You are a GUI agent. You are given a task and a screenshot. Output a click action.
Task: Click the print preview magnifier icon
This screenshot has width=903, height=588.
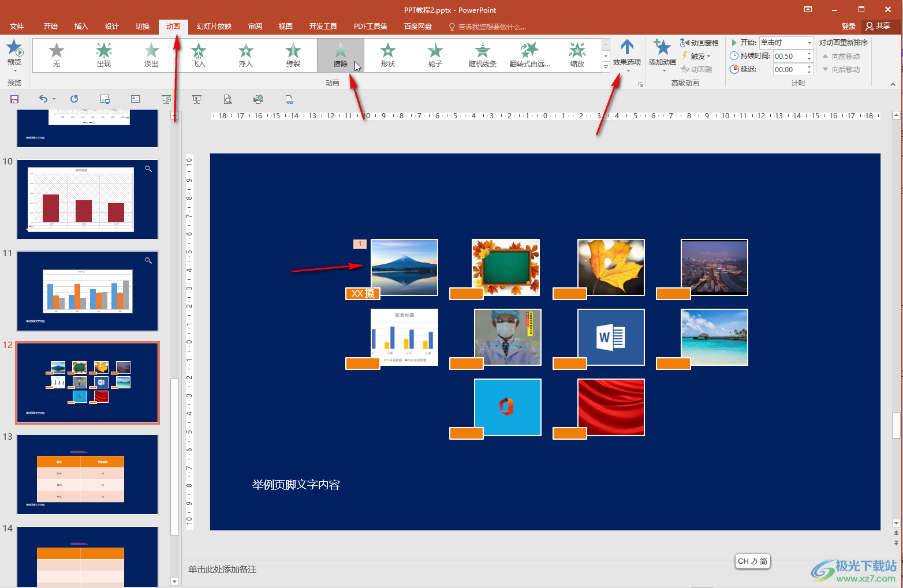(x=227, y=99)
